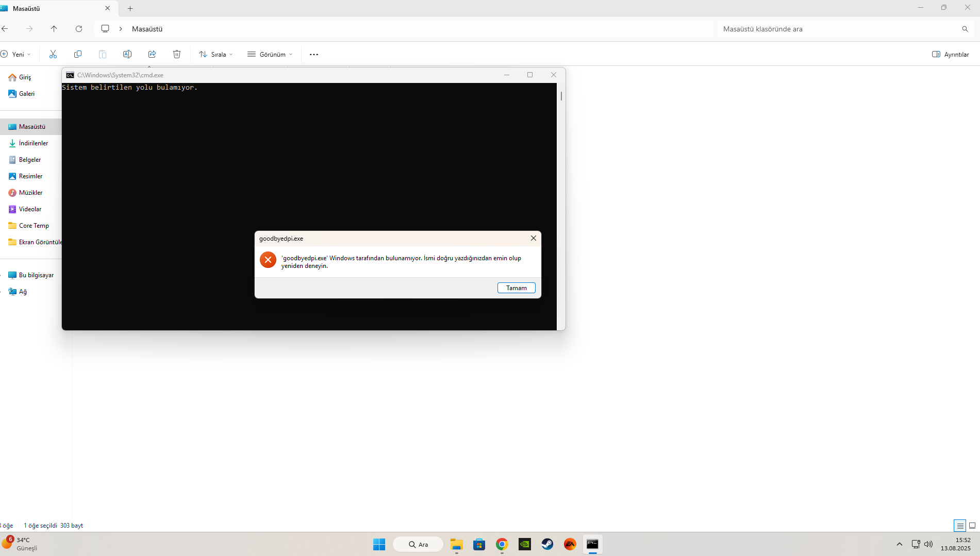Click the Copy icon in Explorer toolbar
Image resolution: width=980 pixels, height=556 pixels.
tap(78, 54)
